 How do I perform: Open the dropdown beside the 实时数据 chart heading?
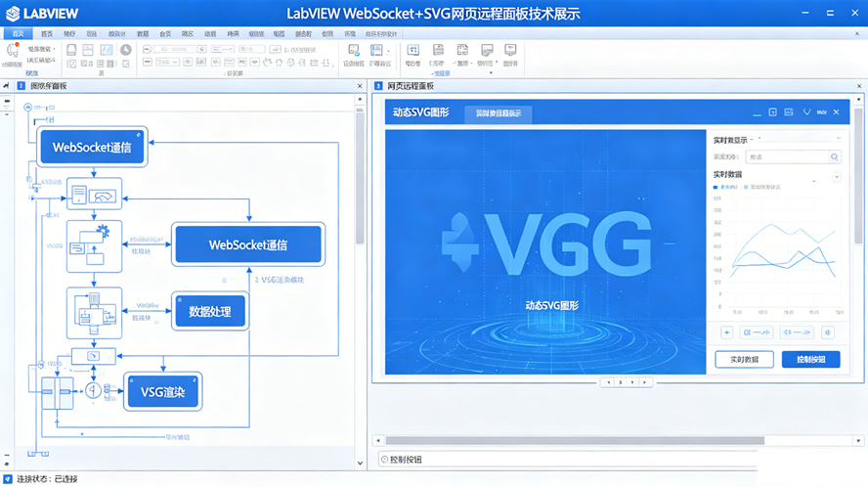[837, 177]
